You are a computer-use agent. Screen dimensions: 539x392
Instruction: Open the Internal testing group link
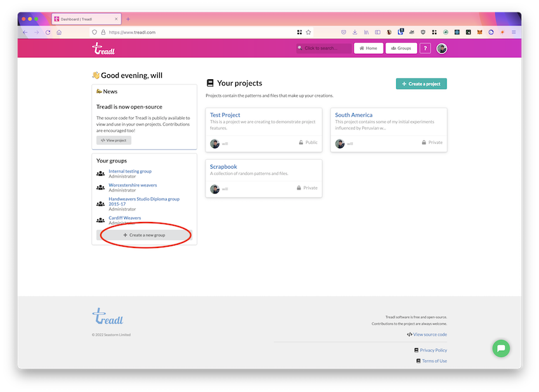(130, 171)
